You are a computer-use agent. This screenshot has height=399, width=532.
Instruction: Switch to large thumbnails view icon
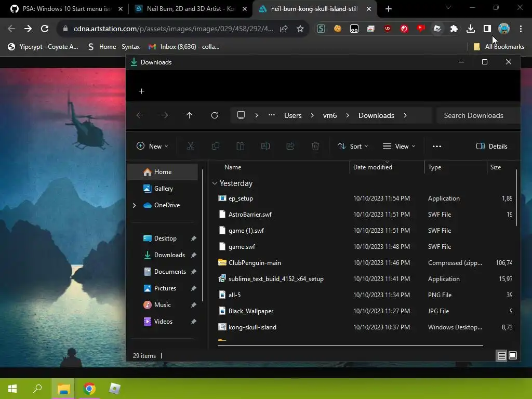pyautogui.click(x=513, y=355)
